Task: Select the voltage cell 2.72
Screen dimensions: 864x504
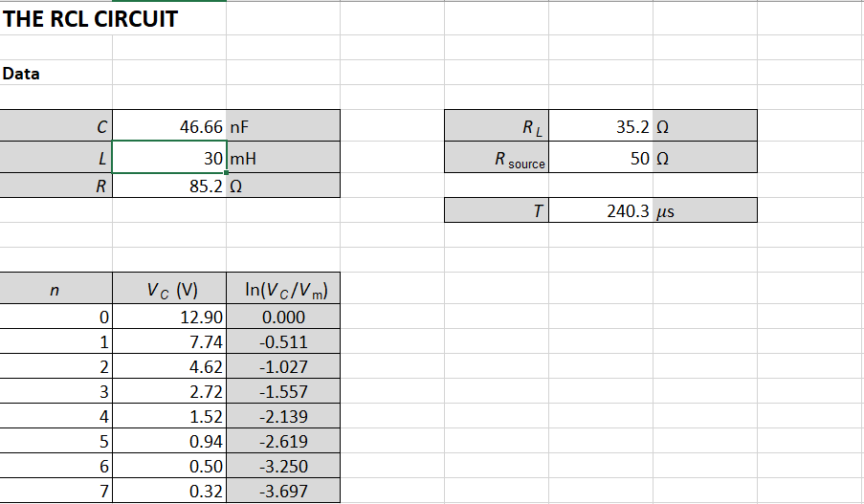Action: pos(169,391)
